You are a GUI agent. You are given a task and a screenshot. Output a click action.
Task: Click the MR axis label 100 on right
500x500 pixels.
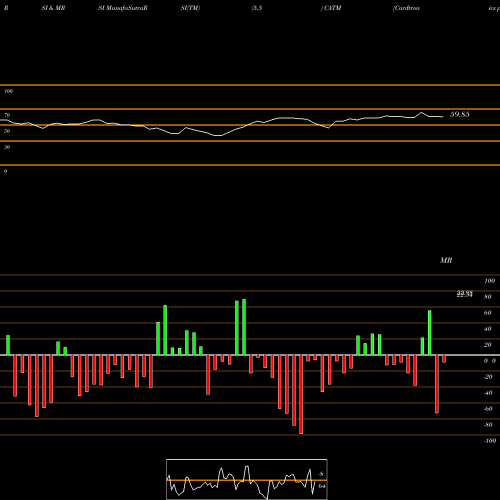pos(489,281)
